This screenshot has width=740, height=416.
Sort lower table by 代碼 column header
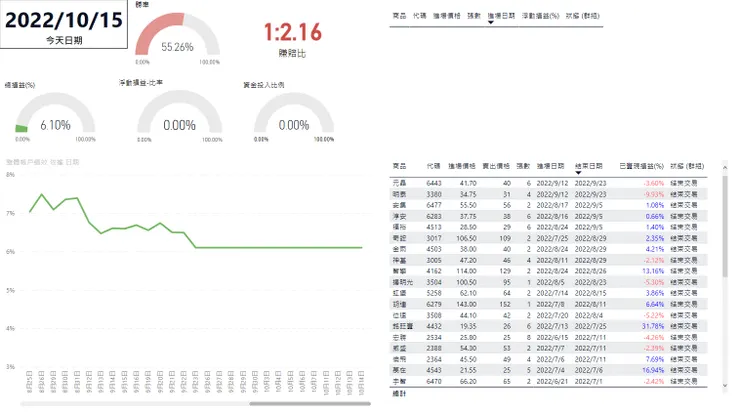(x=433, y=166)
